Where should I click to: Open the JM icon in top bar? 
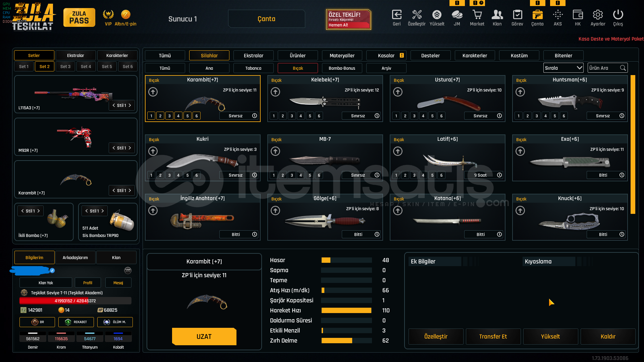[457, 15]
